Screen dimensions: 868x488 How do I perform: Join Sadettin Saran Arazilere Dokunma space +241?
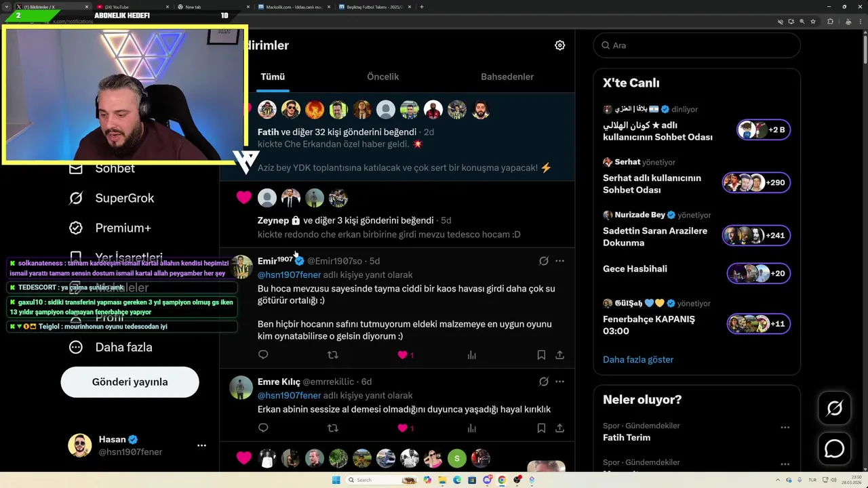[756, 235]
